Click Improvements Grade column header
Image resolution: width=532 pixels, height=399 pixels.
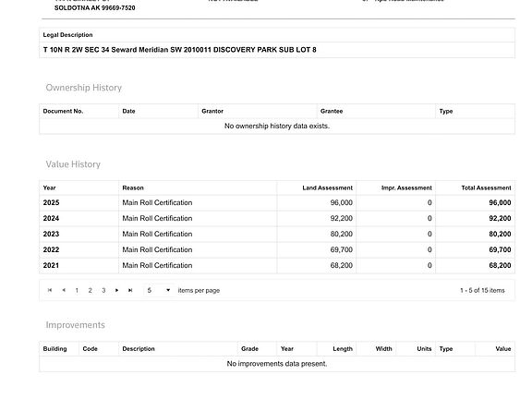tap(249, 349)
